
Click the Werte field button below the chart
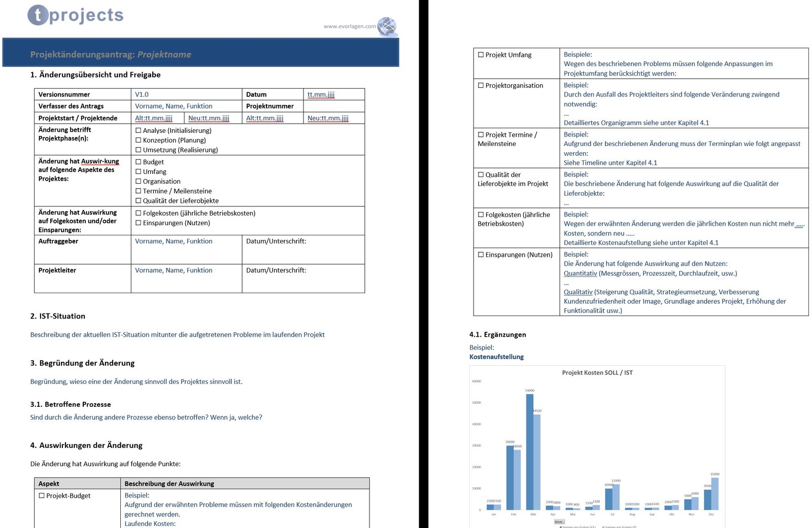(x=559, y=521)
